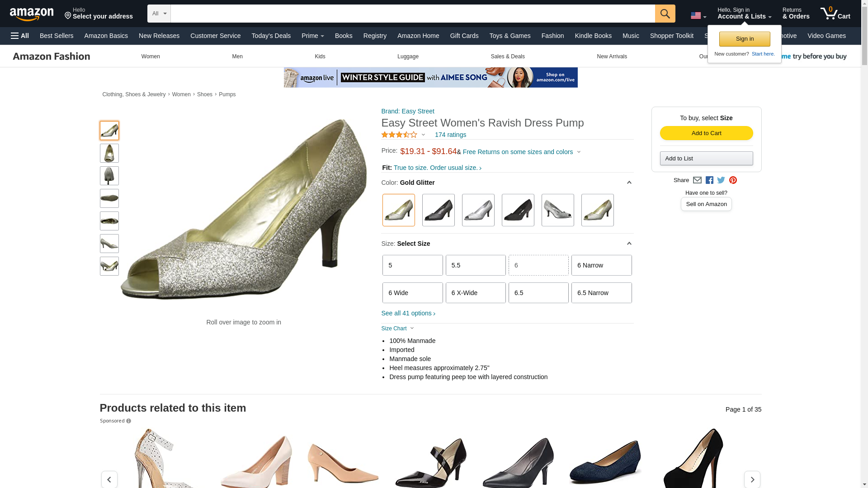
Task: Click the search text field
Action: tap(413, 14)
